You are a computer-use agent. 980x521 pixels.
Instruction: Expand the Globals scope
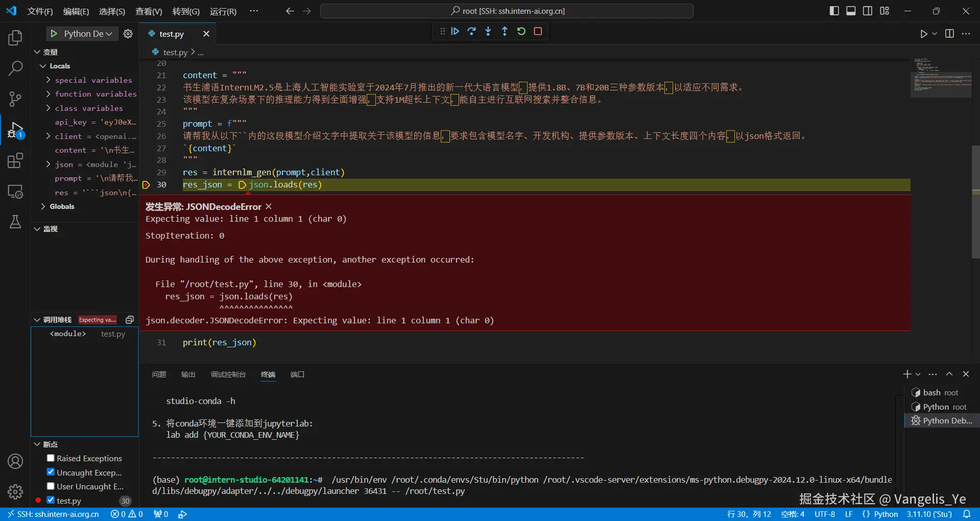coord(43,206)
